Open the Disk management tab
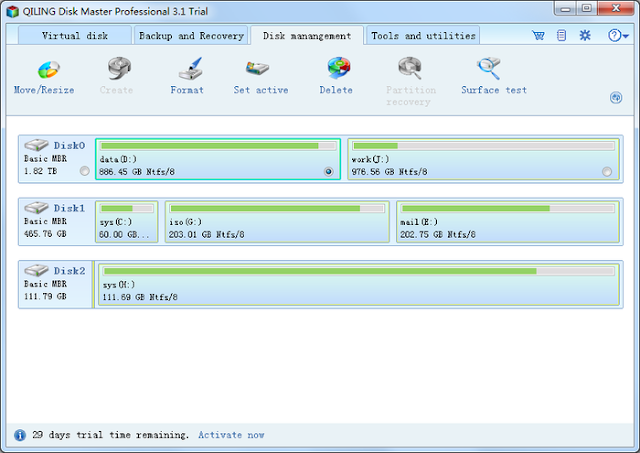Screen dimensions: 640x453 (x=307, y=36)
